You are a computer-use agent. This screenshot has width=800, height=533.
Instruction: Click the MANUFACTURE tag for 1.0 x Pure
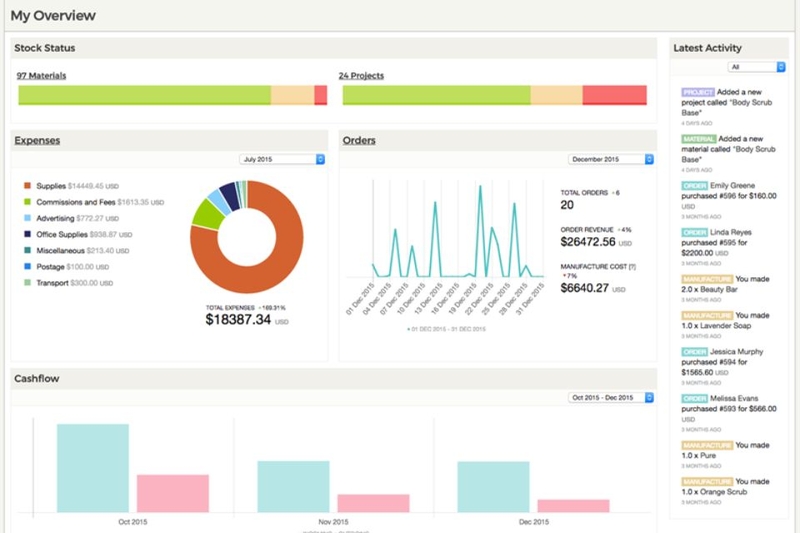point(707,445)
